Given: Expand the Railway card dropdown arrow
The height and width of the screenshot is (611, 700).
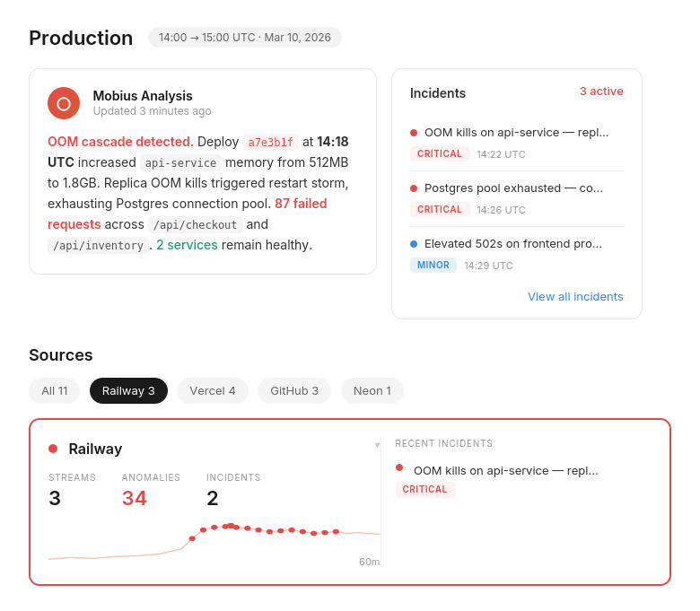Looking at the screenshot, I should coord(377,446).
